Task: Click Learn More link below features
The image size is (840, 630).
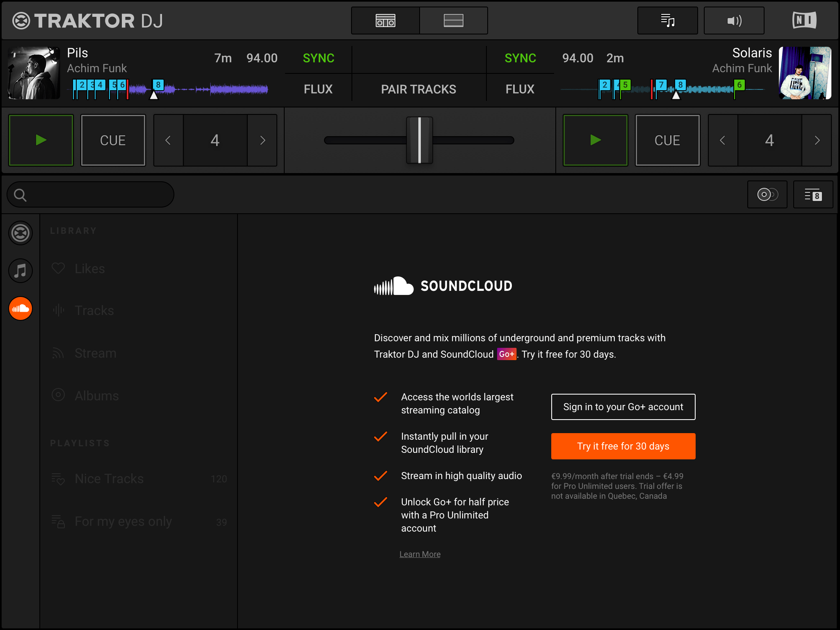Action: pos(420,554)
